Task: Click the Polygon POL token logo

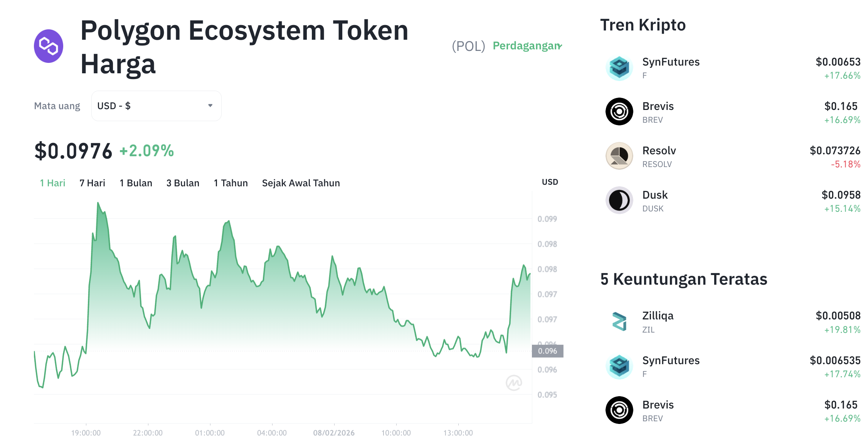Action: coord(49,46)
